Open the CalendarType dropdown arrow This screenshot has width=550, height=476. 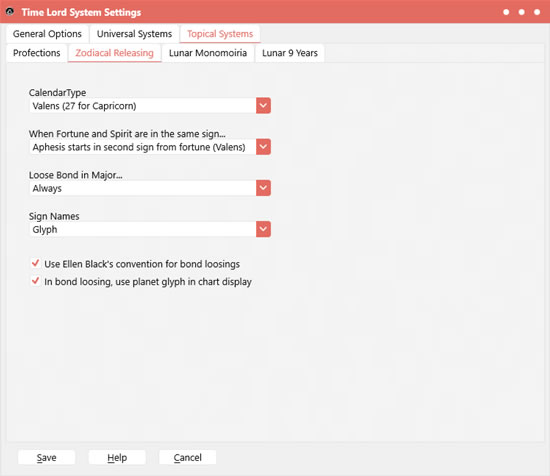point(263,106)
